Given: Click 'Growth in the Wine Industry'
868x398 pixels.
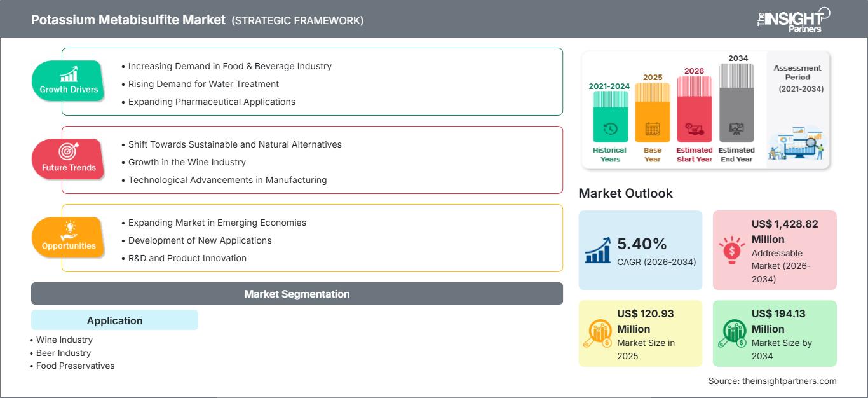Looking at the screenshot, I should click(x=187, y=162).
